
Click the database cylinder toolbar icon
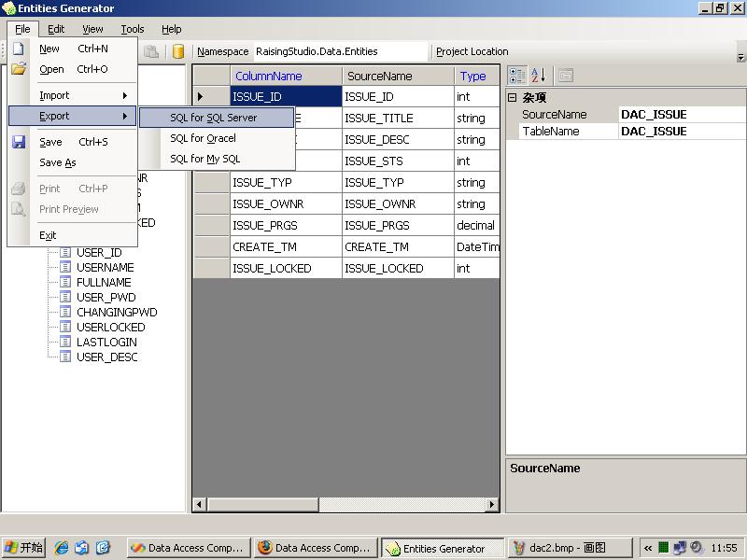click(x=178, y=52)
